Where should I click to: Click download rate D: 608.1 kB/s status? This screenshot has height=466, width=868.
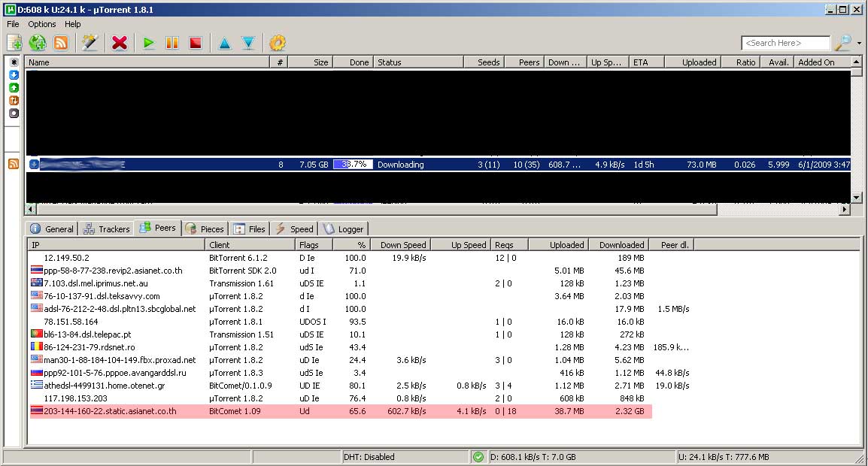click(533, 457)
